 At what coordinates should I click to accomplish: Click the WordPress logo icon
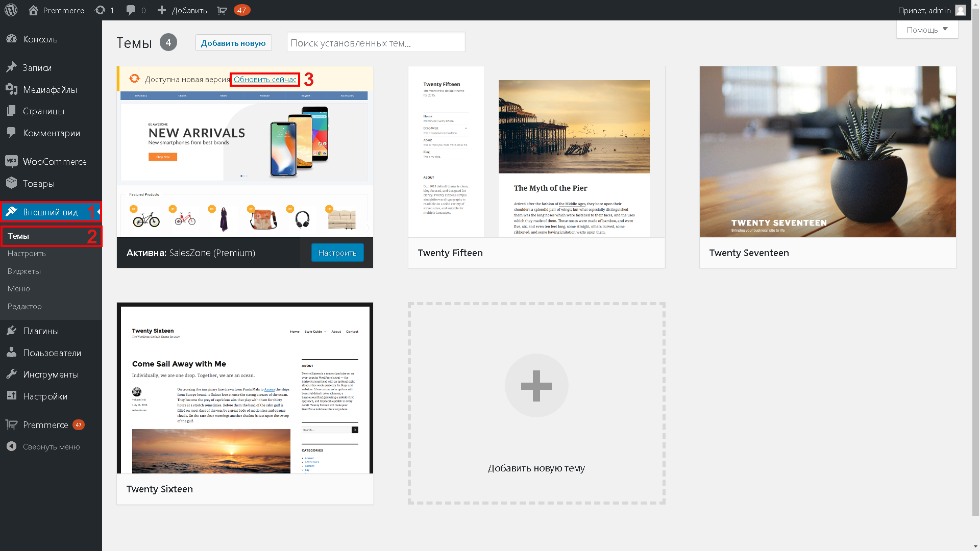point(11,10)
